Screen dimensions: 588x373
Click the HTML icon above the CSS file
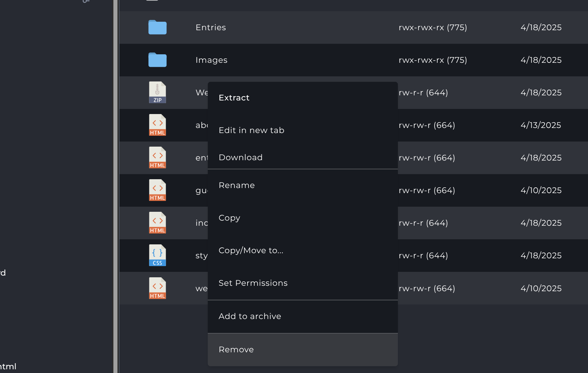pyautogui.click(x=157, y=223)
